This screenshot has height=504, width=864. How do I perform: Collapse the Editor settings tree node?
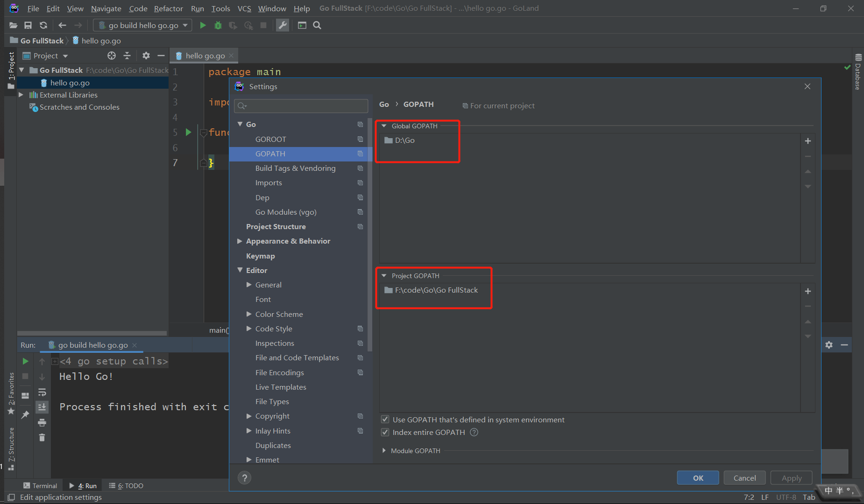click(240, 270)
